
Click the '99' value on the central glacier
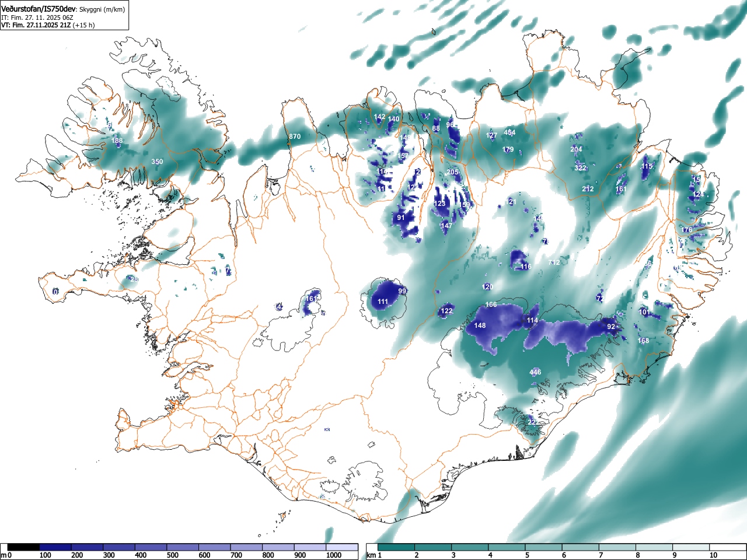click(x=402, y=290)
